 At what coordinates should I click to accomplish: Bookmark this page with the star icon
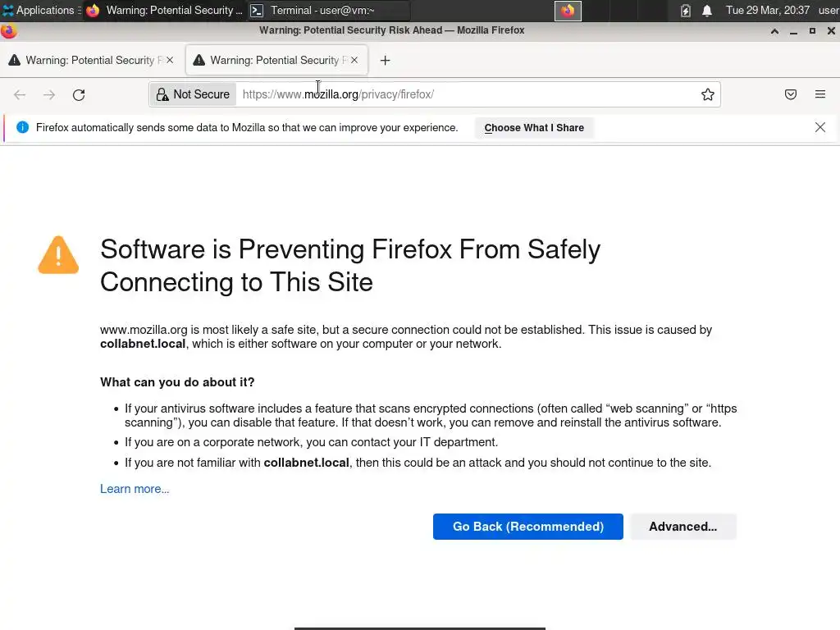[x=708, y=95]
